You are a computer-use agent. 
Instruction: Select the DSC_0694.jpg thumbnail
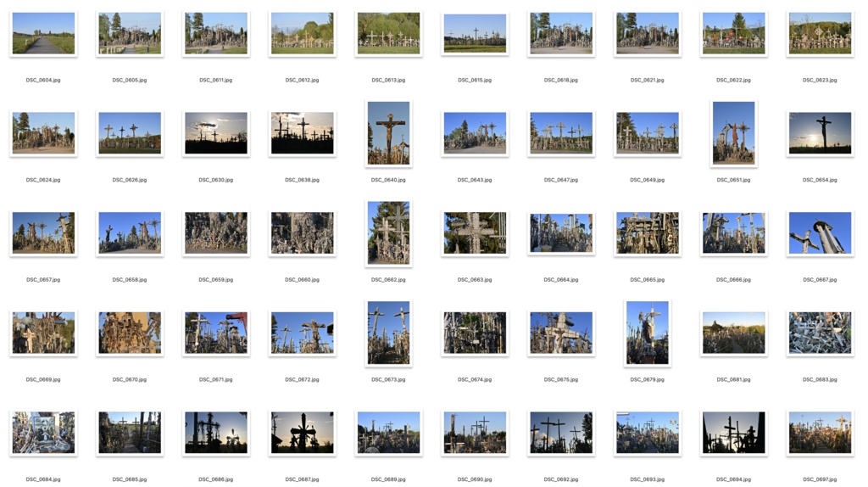[x=733, y=432]
